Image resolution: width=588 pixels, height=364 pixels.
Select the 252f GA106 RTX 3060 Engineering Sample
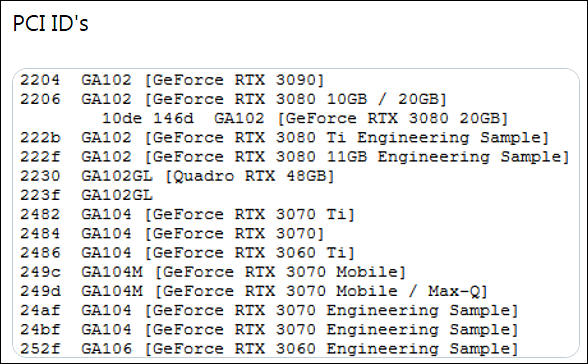(x=269, y=349)
